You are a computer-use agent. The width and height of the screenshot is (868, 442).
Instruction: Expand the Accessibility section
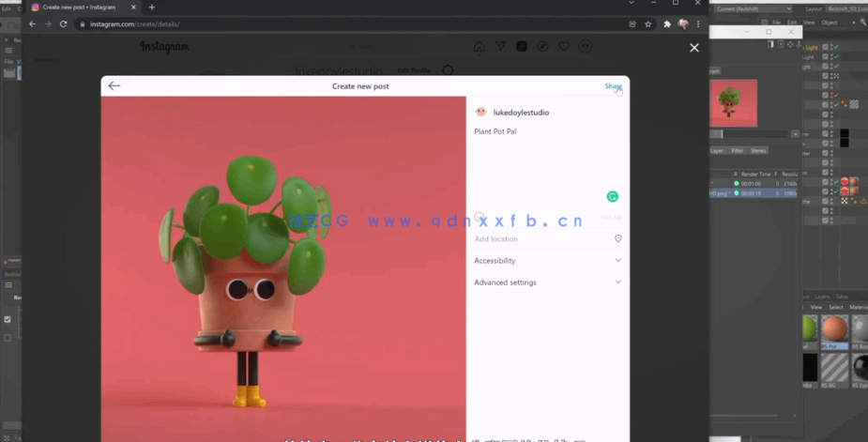pyautogui.click(x=547, y=260)
